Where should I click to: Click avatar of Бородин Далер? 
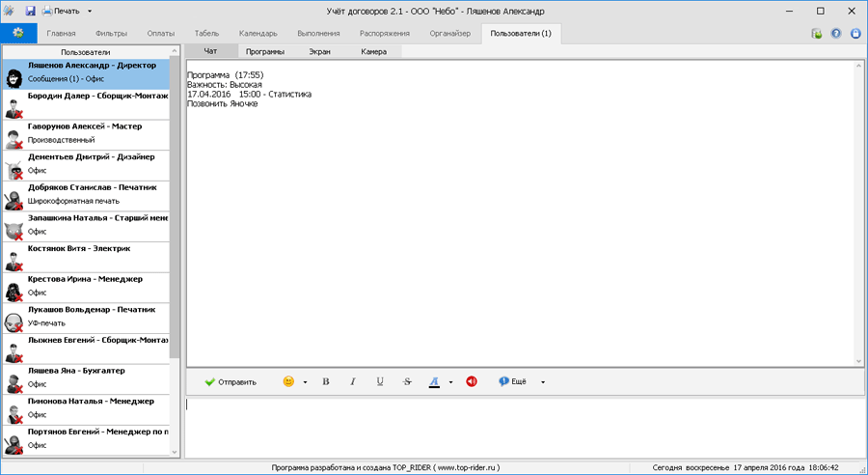(x=14, y=109)
